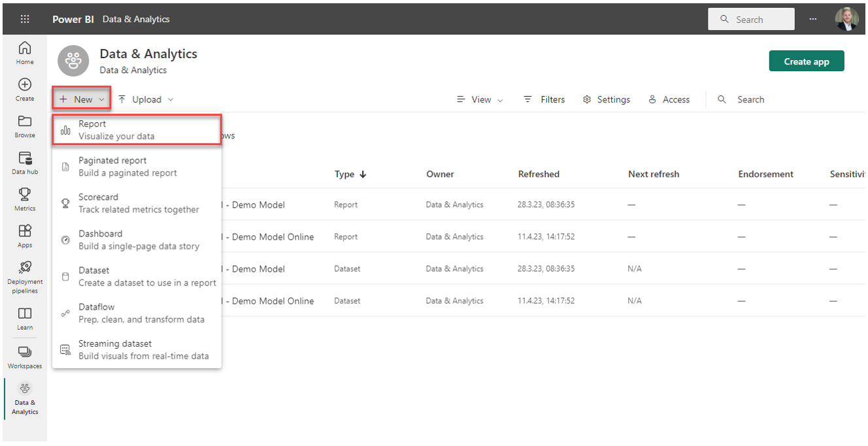
Task: Click the user profile picture
Action: click(846, 19)
